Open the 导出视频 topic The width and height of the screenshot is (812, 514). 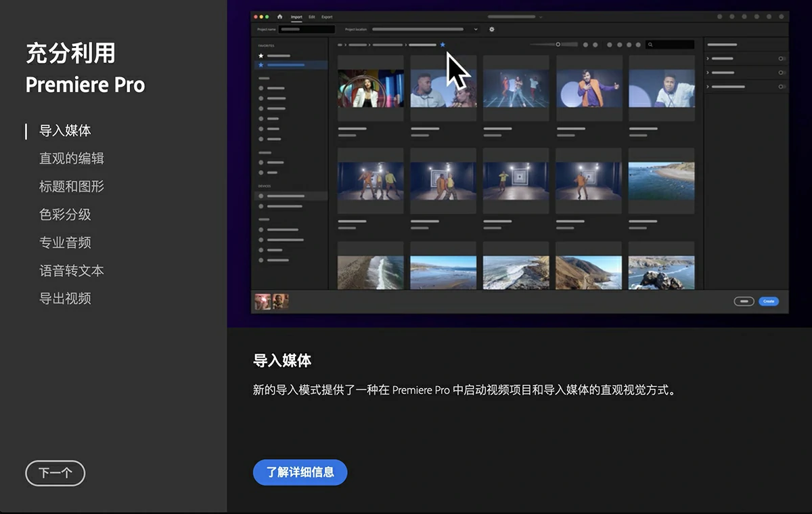[x=65, y=299]
